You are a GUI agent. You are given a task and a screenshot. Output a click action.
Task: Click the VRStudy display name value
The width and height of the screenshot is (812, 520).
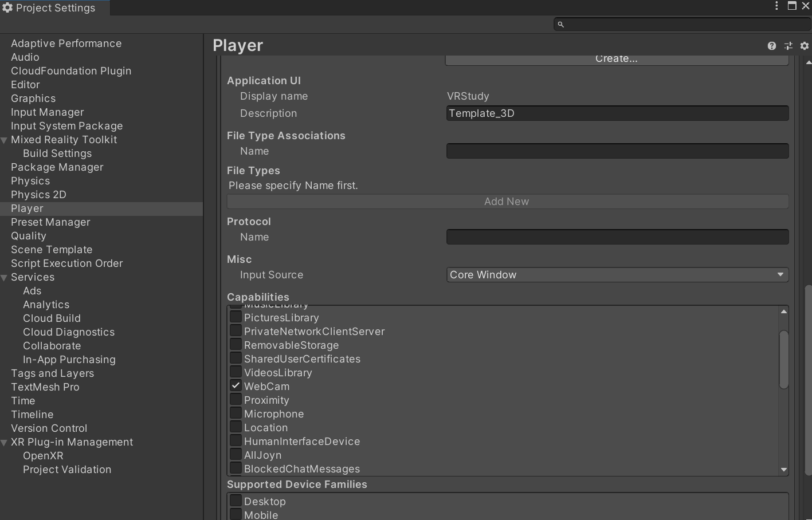pos(468,96)
